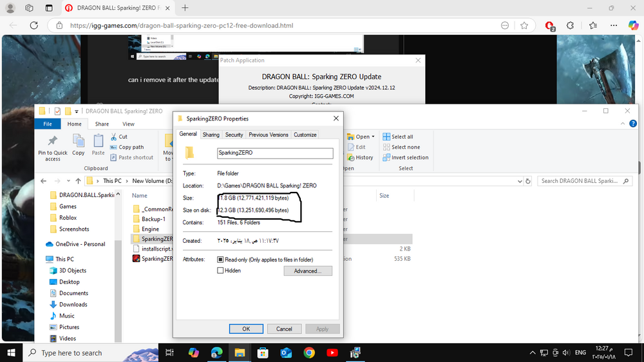Click OK in Properties dialog
The image size is (644, 362).
[246, 329]
